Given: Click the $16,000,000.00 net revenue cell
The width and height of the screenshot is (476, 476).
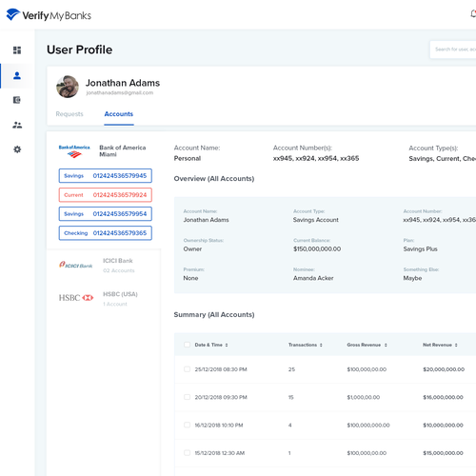Looking at the screenshot, I should coord(443,397).
